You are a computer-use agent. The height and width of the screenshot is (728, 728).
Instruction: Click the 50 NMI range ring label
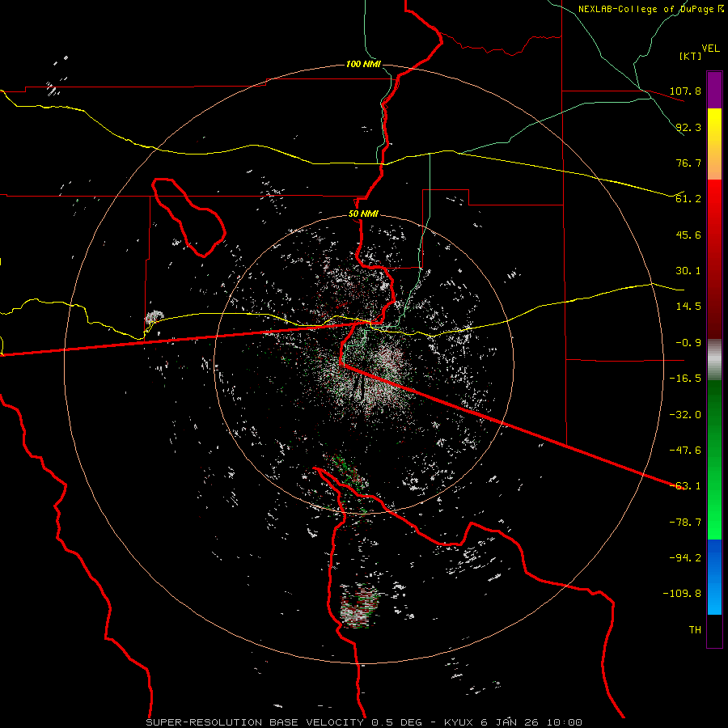(363, 214)
